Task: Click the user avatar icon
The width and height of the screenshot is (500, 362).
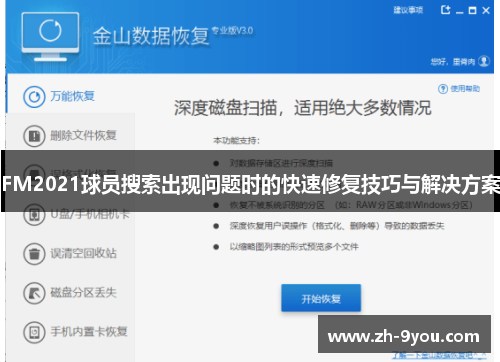Action: coord(484,61)
